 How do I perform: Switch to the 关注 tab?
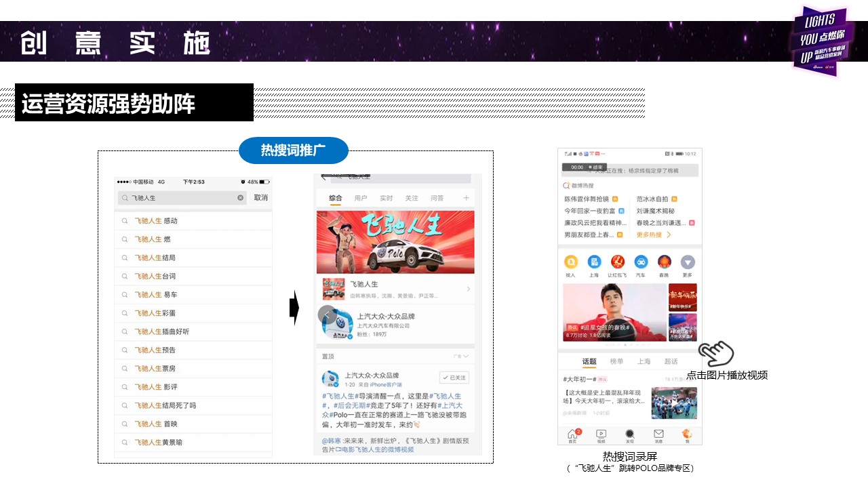pyautogui.click(x=412, y=198)
